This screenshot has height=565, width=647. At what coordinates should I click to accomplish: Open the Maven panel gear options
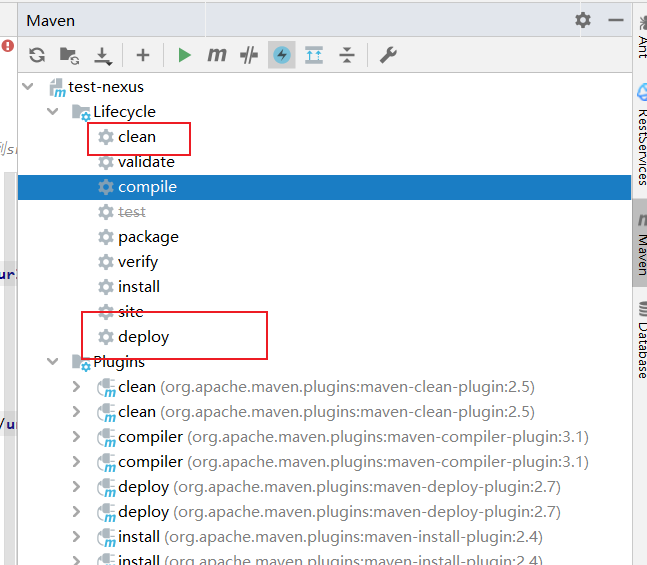tap(583, 20)
